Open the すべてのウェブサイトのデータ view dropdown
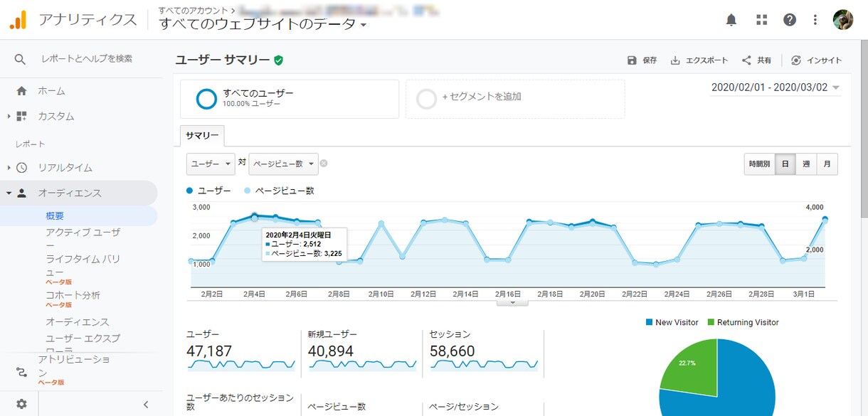 coord(263,24)
